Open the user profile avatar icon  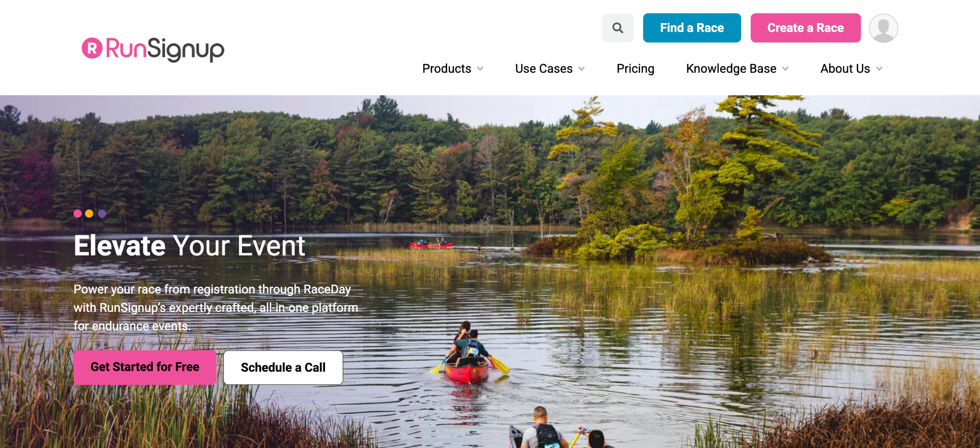click(x=883, y=28)
